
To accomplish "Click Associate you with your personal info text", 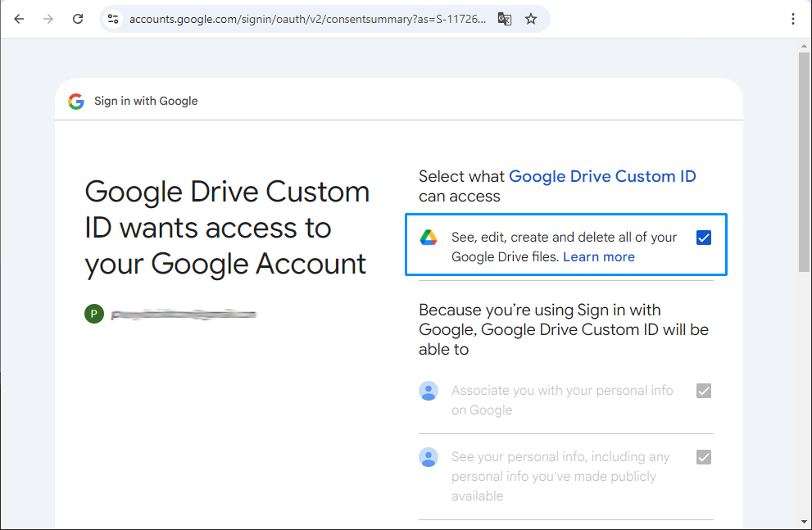I will click(562, 400).
